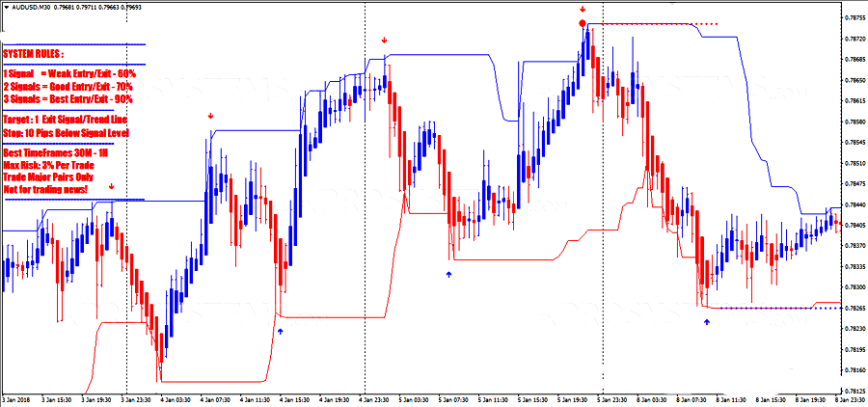The image size is (868, 407).
Task: Select the '1 Signal = Weak Entry/Exit - 60%' line
Action: click(69, 73)
